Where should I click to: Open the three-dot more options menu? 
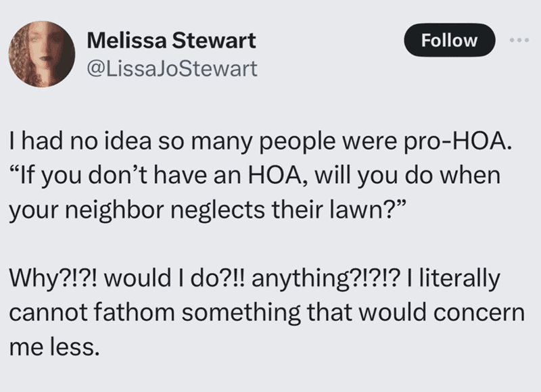pyautogui.click(x=517, y=41)
